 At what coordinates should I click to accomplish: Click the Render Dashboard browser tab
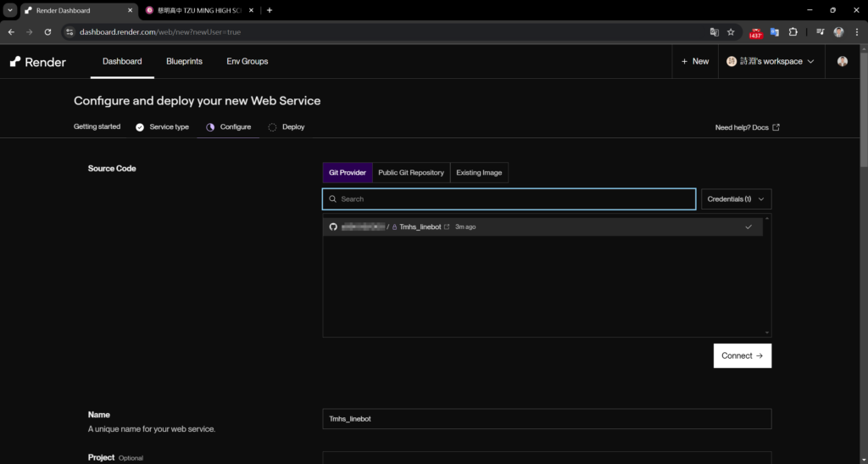pos(79,10)
